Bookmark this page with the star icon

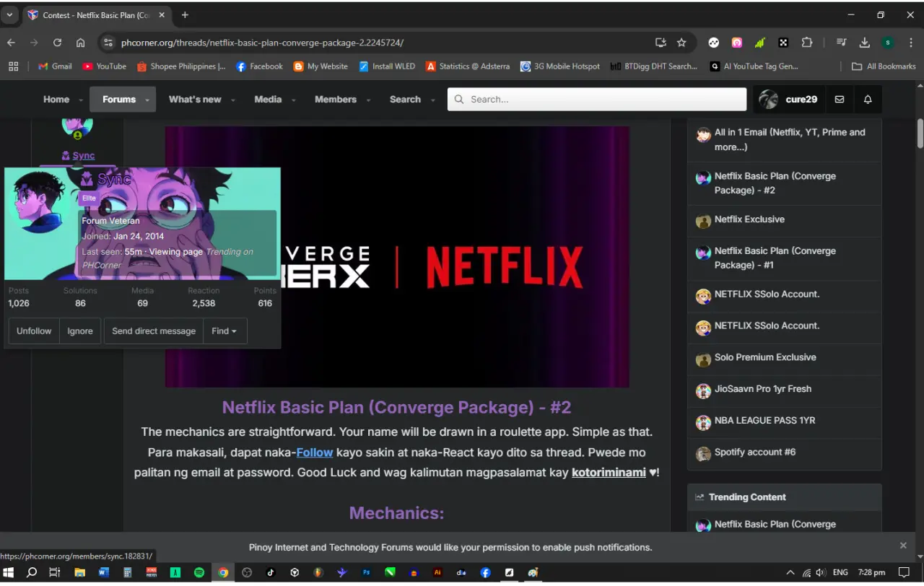681,43
